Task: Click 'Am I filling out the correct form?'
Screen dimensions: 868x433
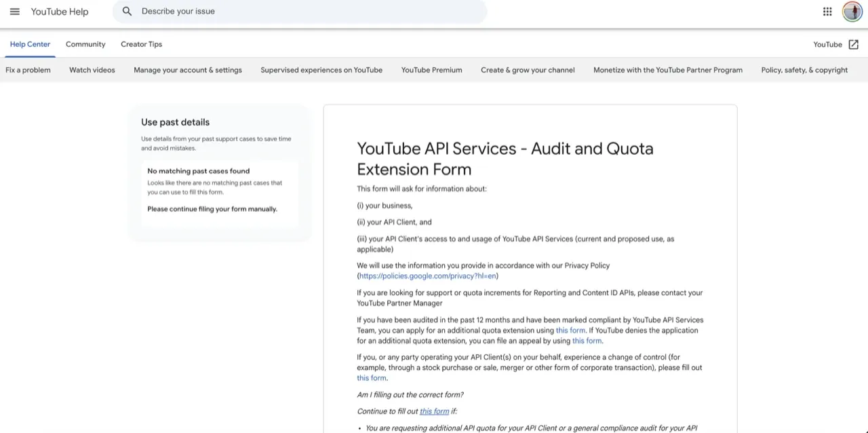Action: click(x=410, y=395)
